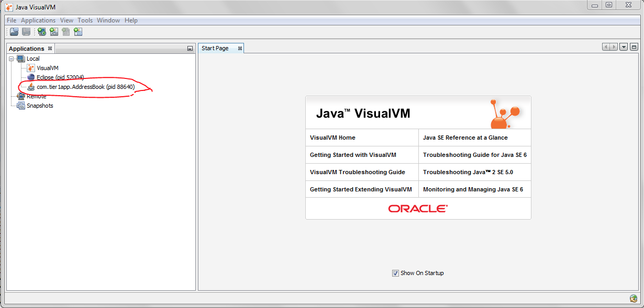Screen dimensions: 644x308
Task: Click the Remote host icon in the tree
Action: (21, 96)
